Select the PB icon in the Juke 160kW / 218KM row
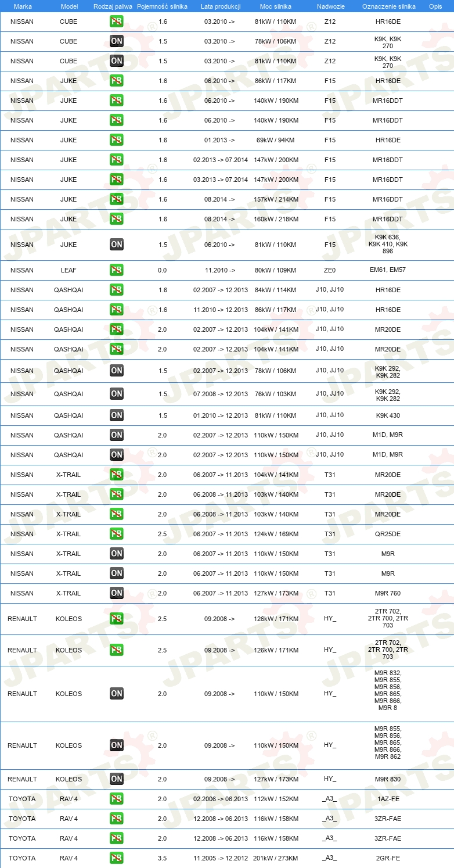Image resolution: width=454 pixels, height=868 pixels. point(117,219)
